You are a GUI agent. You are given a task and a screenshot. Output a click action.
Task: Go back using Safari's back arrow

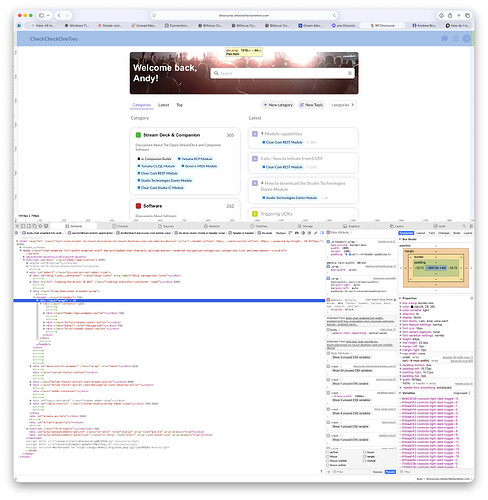(x=59, y=15)
